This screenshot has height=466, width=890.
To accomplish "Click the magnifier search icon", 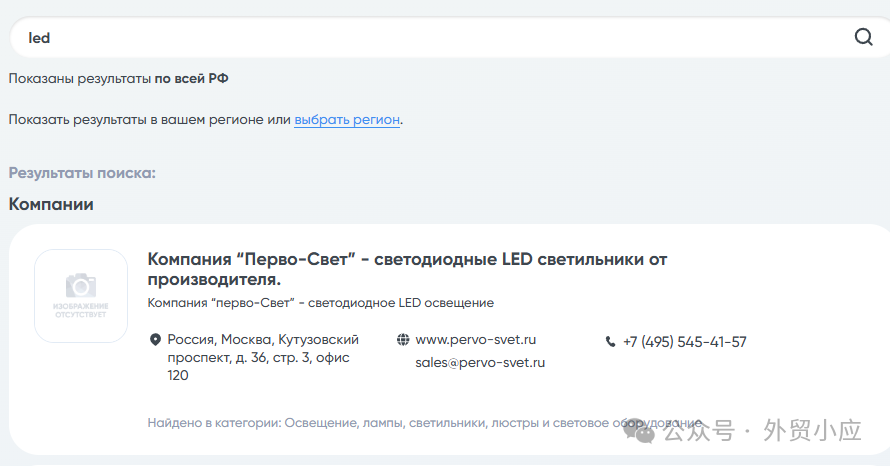I will [x=864, y=38].
